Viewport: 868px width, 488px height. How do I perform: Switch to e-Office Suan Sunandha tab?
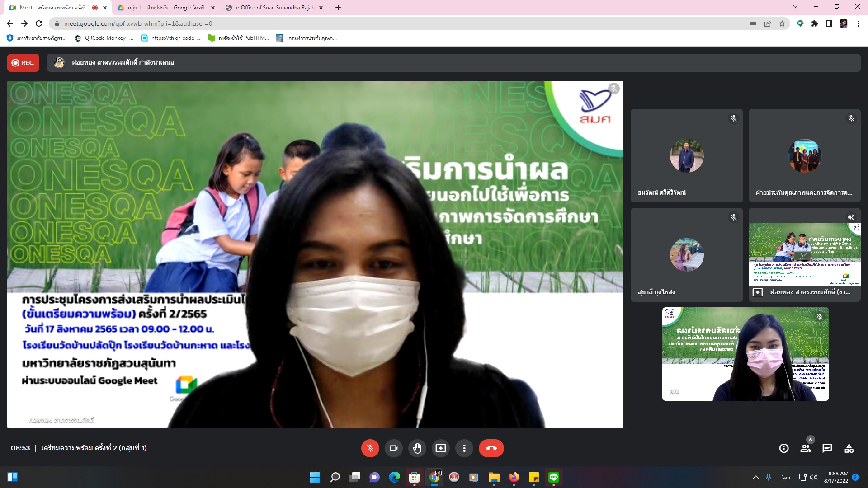coord(274,8)
